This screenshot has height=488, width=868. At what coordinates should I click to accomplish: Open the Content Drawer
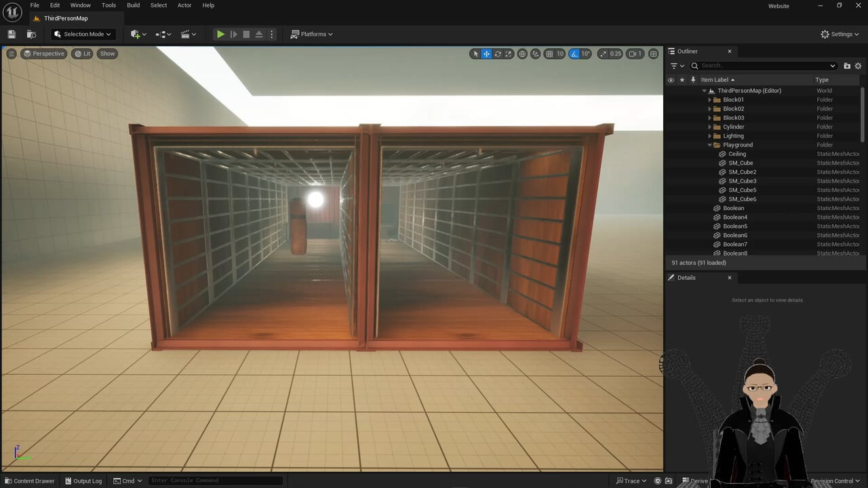[30, 481]
